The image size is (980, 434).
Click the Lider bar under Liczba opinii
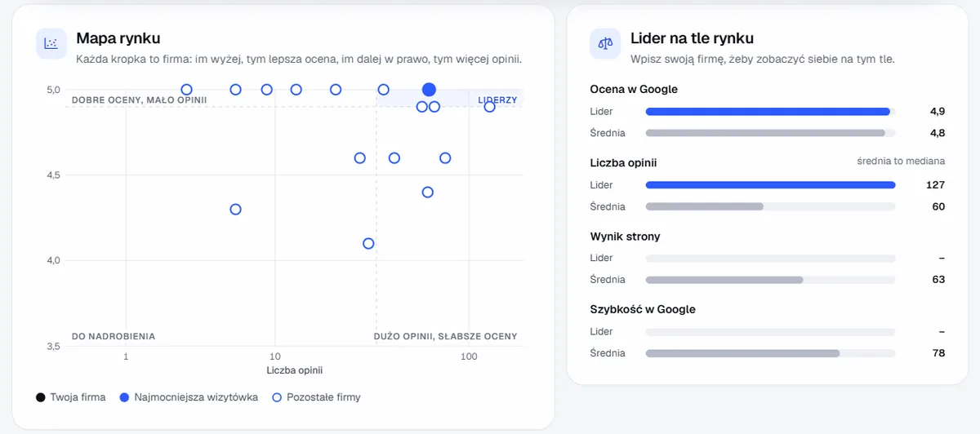coord(770,185)
